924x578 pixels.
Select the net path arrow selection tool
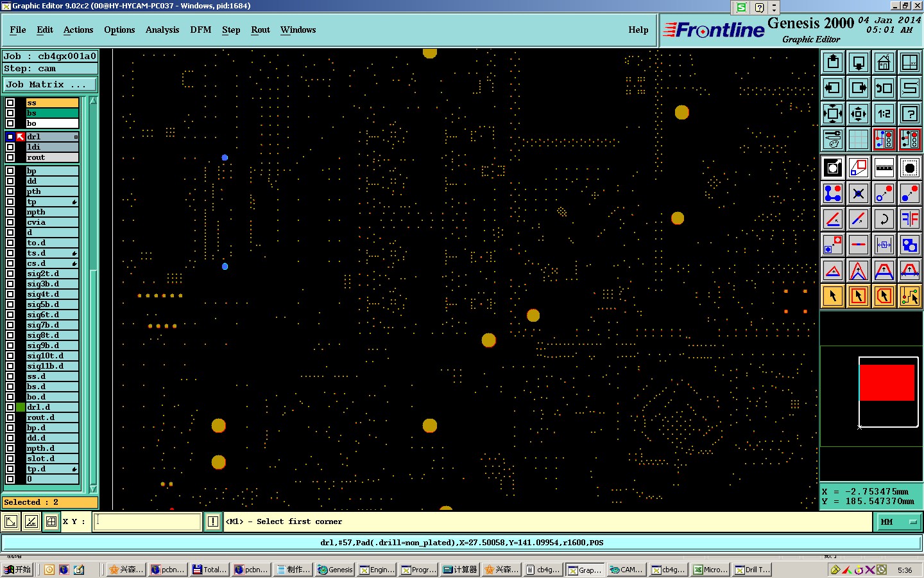[x=910, y=296]
